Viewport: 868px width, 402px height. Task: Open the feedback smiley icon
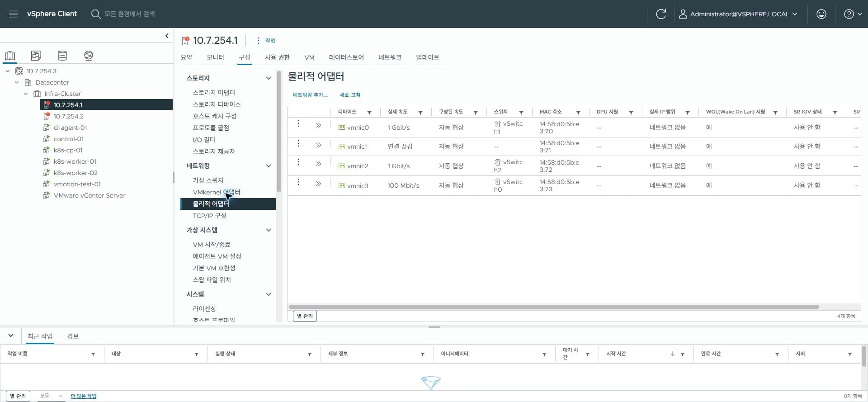coord(821,14)
